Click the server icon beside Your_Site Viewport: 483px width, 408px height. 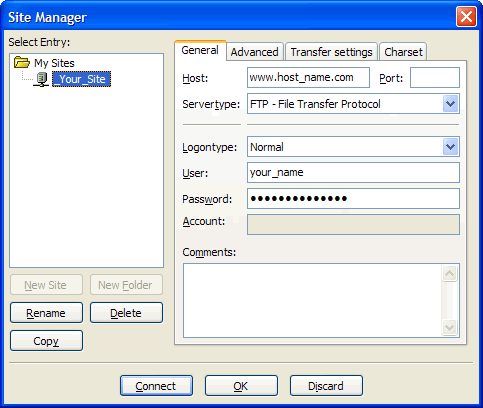tap(41, 79)
